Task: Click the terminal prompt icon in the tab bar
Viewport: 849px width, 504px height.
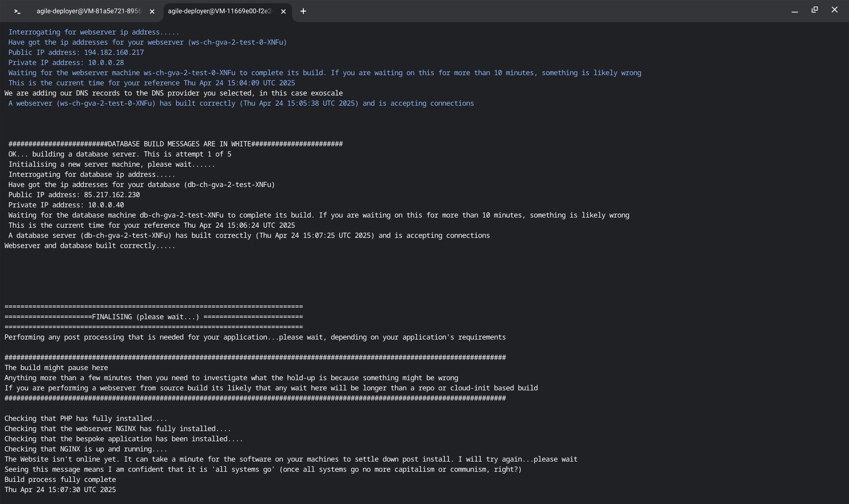Action: [x=17, y=11]
